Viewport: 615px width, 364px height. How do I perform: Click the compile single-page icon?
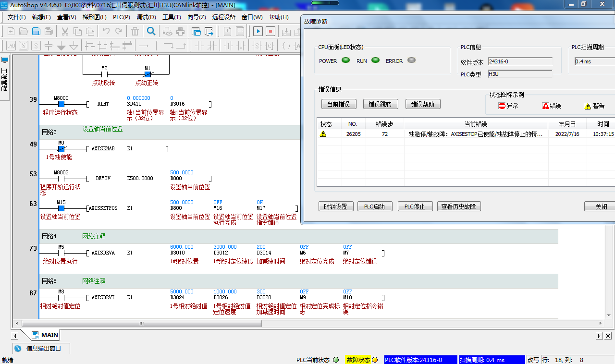(x=227, y=32)
